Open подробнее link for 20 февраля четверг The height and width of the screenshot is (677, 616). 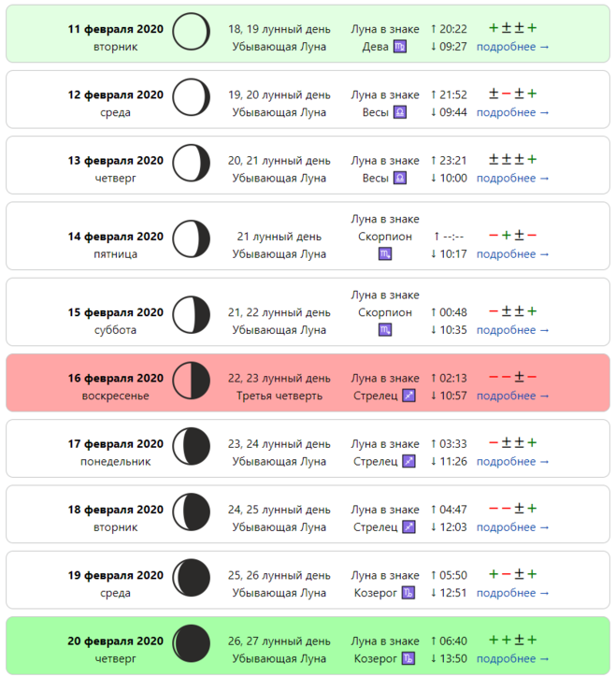[512, 658]
